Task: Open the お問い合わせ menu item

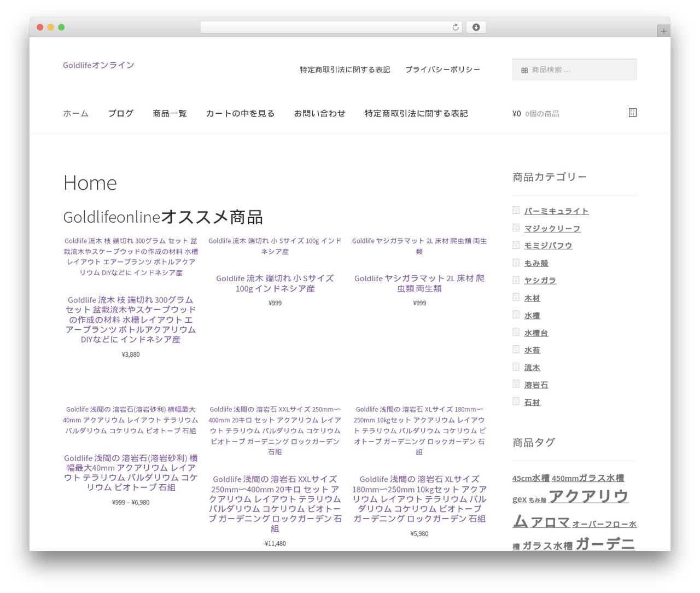Action: [x=319, y=113]
